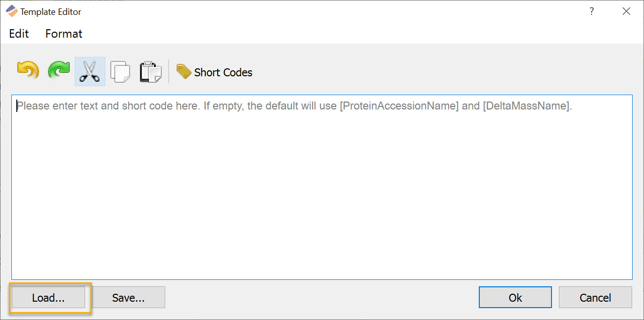The height and width of the screenshot is (320, 644).
Task: Click the Template Editor window title text
Action: tap(51, 11)
